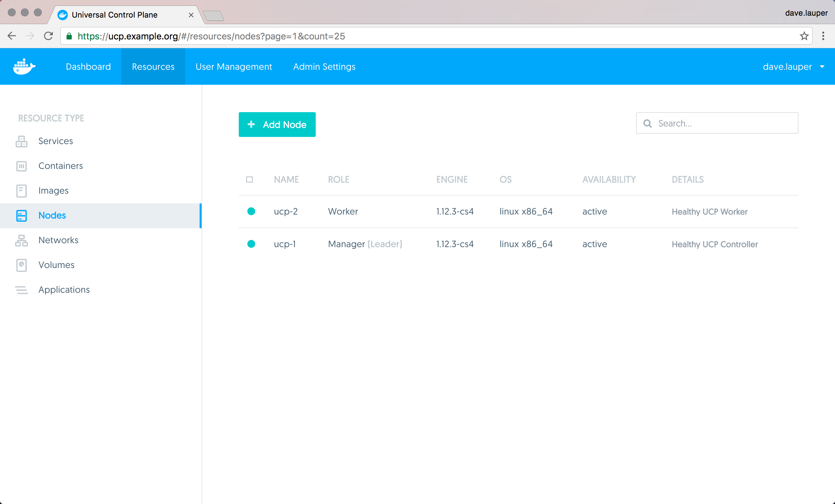835x504 pixels.
Task: Open the Networks resource view
Action: [x=58, y=240]
